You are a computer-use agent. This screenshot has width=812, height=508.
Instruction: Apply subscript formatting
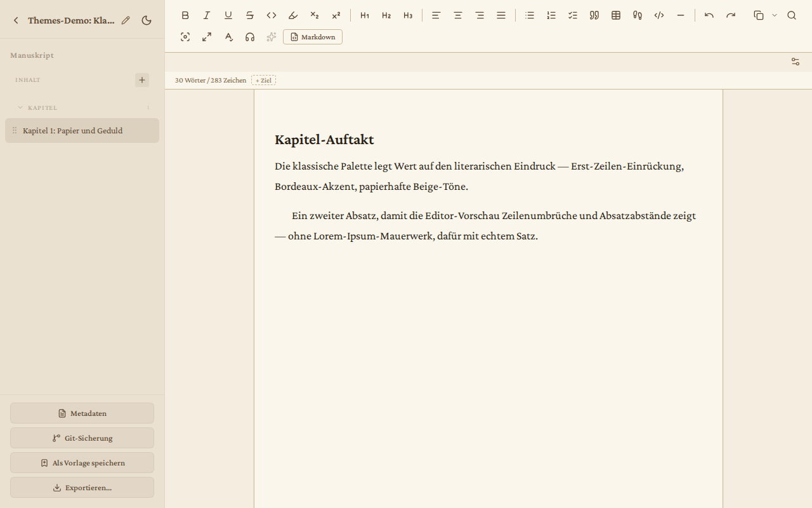click(x=315, y=15)
